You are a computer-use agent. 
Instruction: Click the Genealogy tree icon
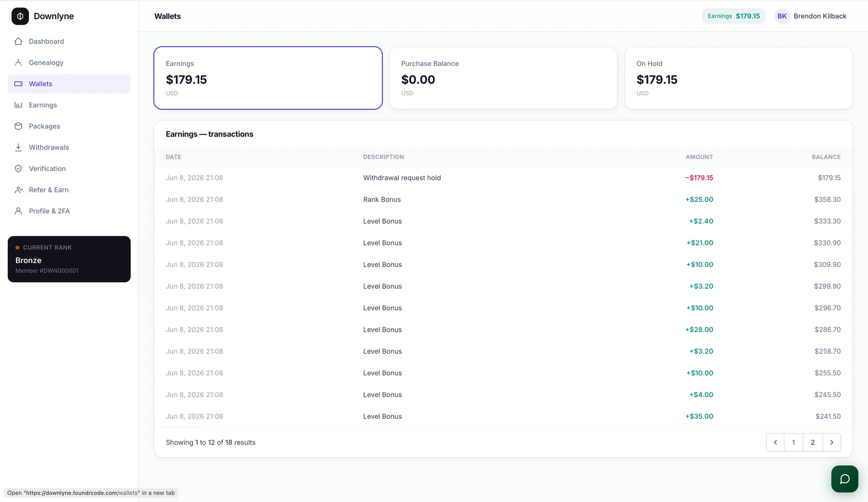pos(19,62)
